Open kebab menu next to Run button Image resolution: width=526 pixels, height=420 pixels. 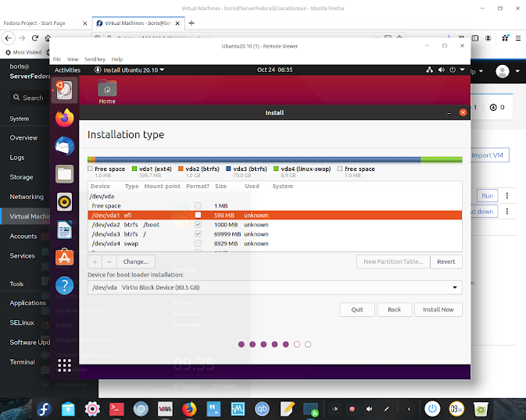coord(507,196)
